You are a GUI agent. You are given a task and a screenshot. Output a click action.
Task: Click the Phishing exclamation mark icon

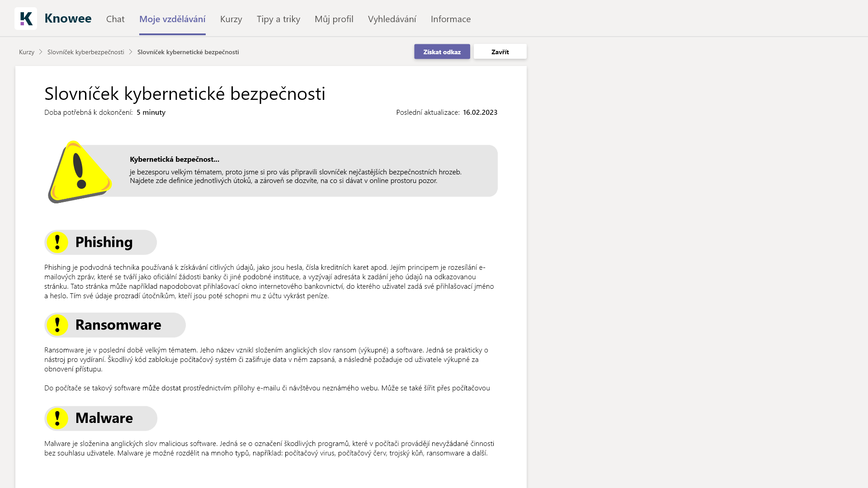coord(57,242)
